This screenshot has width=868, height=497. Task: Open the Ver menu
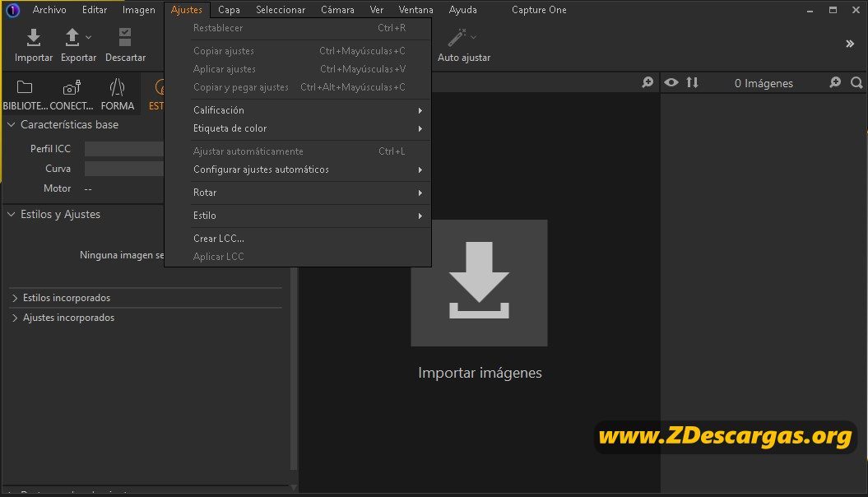pos(377,10)
